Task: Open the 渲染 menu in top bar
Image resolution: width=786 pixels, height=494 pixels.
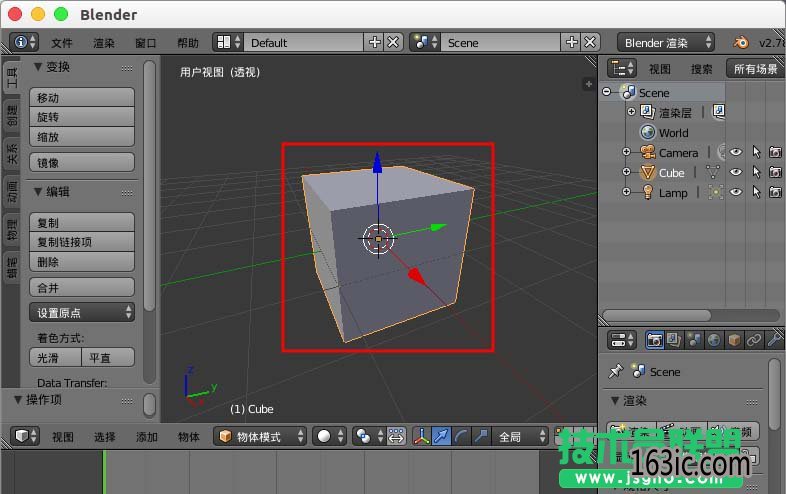Action: tap(104, 43)
